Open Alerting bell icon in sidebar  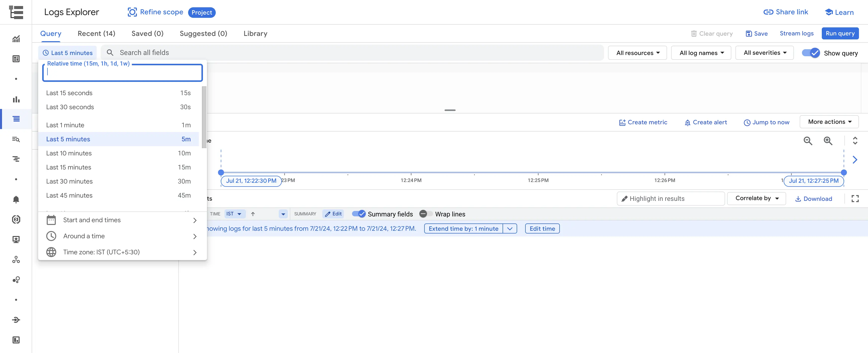point(16,199)
